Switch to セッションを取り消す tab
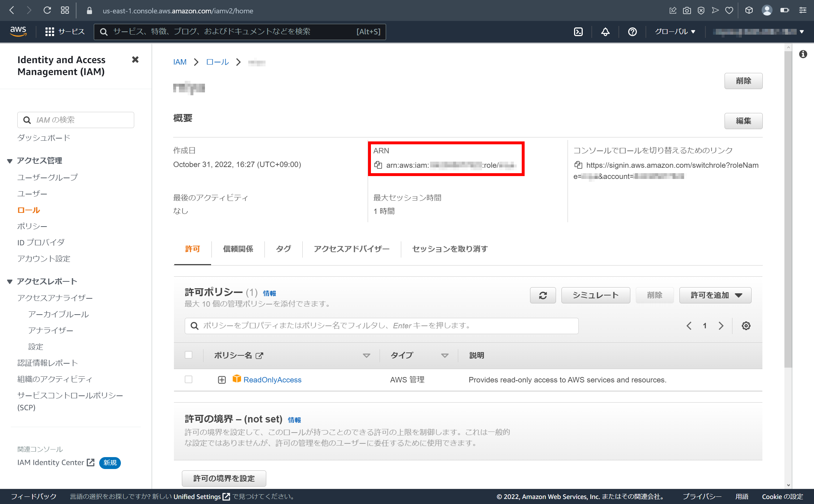The height and width of the screenshot is (504, 814). [x=450, y=249]
